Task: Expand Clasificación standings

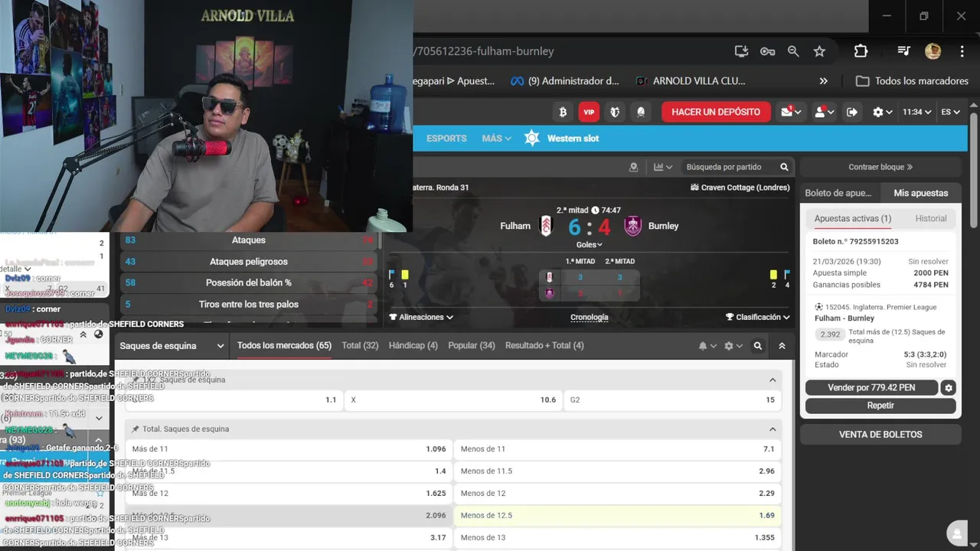Action: 758,317
